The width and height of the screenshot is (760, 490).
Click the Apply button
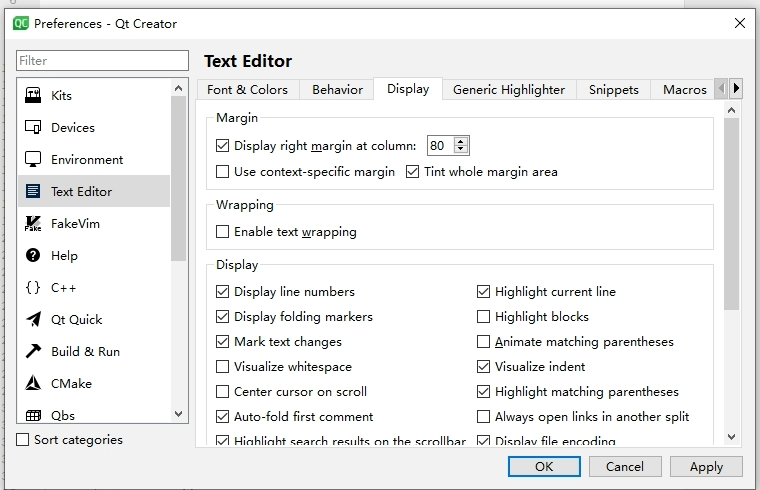706,466
